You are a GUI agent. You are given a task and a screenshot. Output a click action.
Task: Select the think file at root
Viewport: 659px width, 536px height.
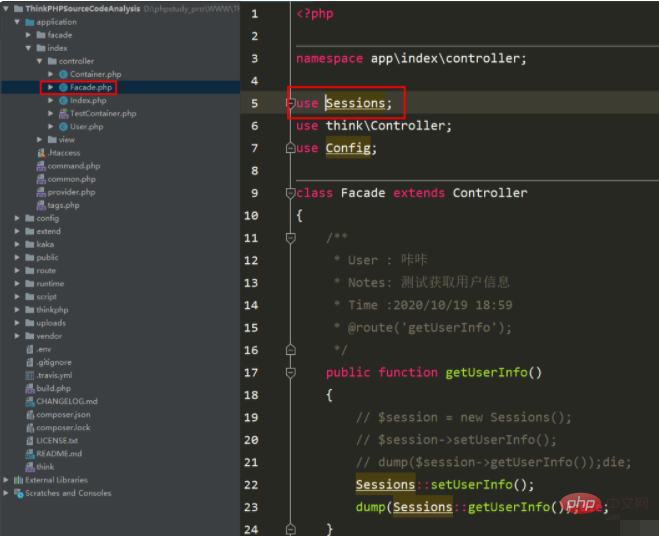coord(45,467)
